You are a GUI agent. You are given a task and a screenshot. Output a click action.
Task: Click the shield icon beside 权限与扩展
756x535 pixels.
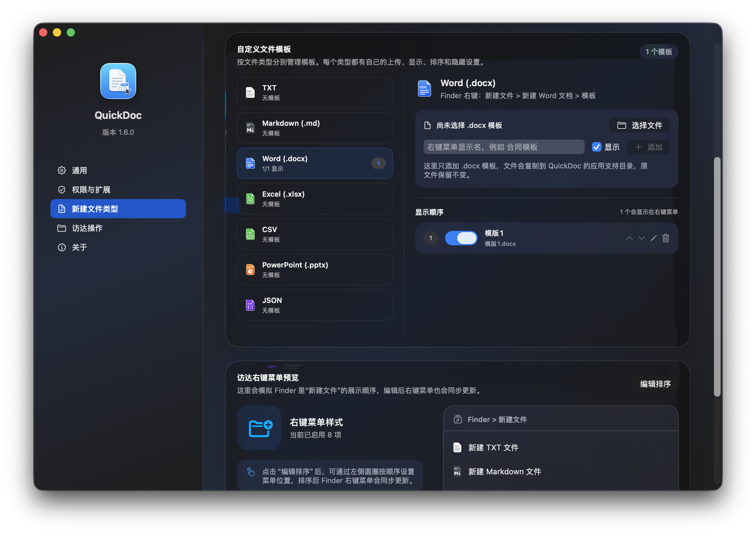coord(61,189)
